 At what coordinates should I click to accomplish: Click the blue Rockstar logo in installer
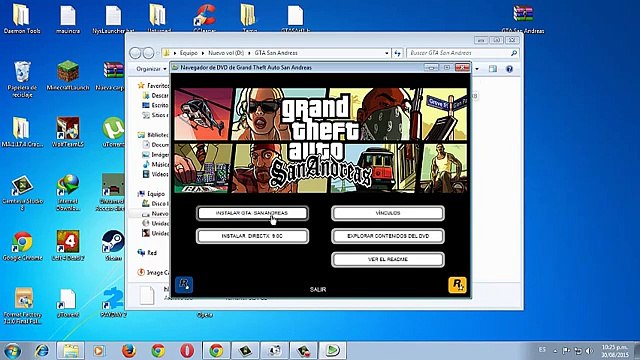pos(184,284)
